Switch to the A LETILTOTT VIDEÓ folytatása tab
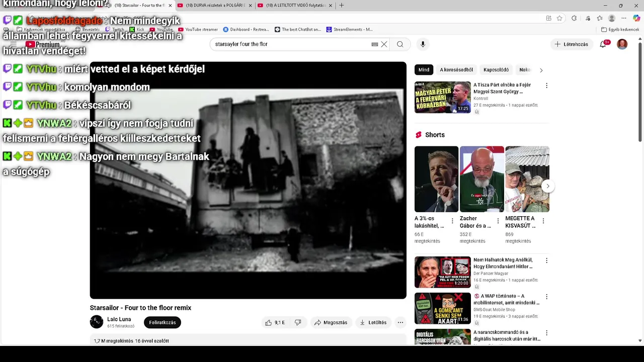This screenshot has height=362, width=644. (x=296, y=6)
